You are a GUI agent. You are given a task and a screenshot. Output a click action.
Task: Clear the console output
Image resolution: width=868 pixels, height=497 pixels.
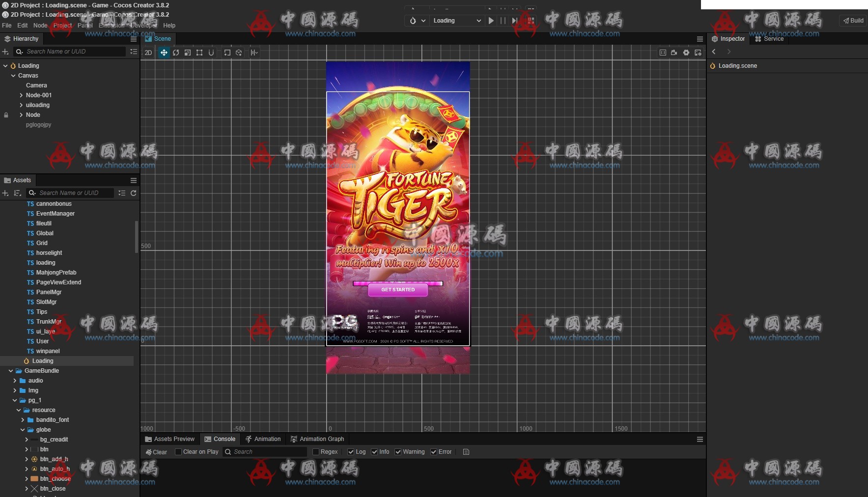(156, 452)
